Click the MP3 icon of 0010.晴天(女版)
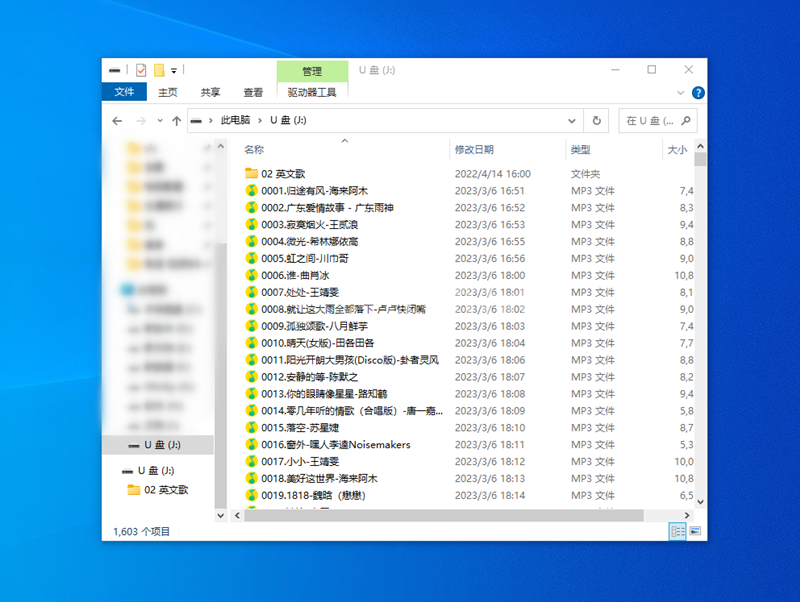Image resolution: width=800 pixels, height=602 pixels. [x=251, y=343]
